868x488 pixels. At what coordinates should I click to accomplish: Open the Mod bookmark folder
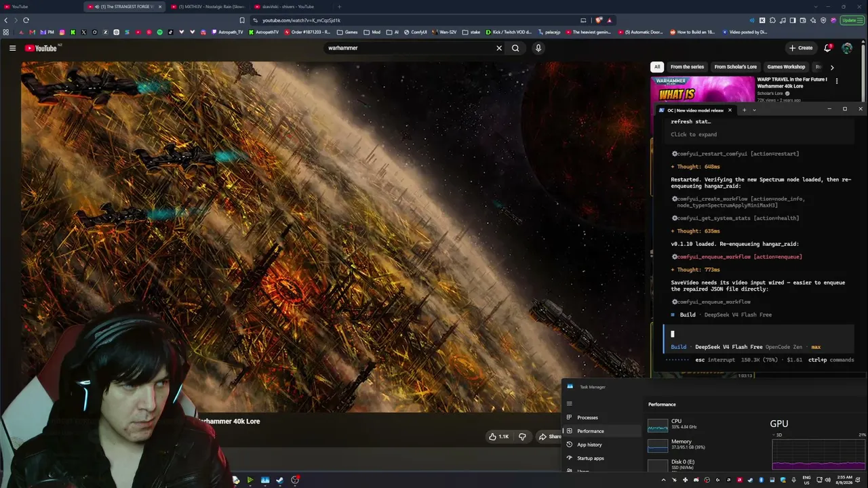[x=372, y=32]
